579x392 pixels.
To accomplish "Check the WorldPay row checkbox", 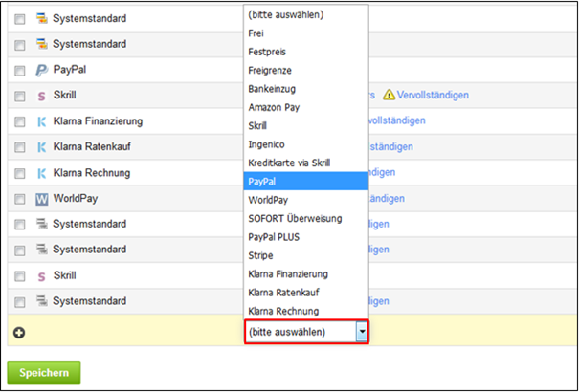I will (x=19, y=200).
